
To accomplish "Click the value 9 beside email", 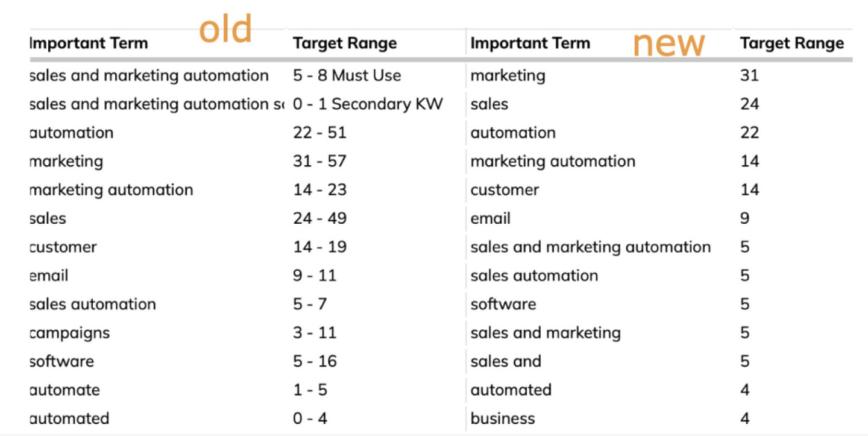I will [745, 218].
